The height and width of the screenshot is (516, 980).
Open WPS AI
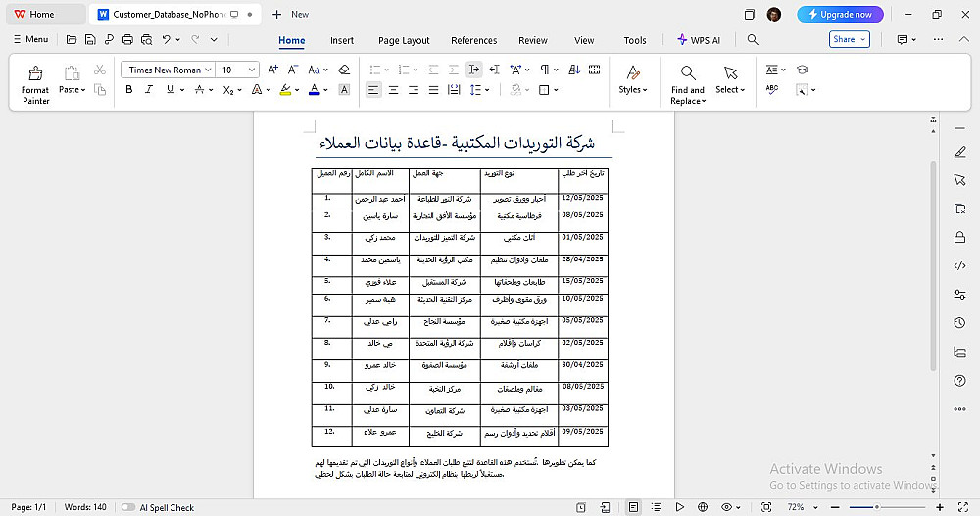tap(699, 40)
